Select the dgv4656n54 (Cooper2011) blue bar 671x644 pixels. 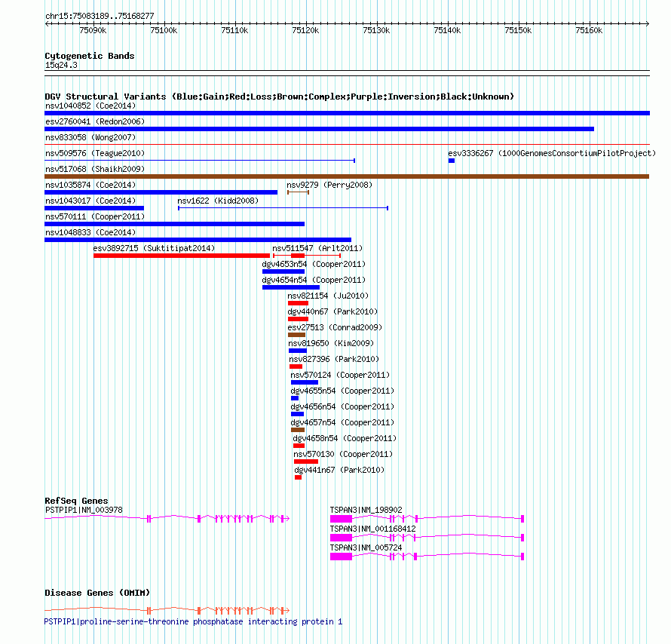(297, 414)
